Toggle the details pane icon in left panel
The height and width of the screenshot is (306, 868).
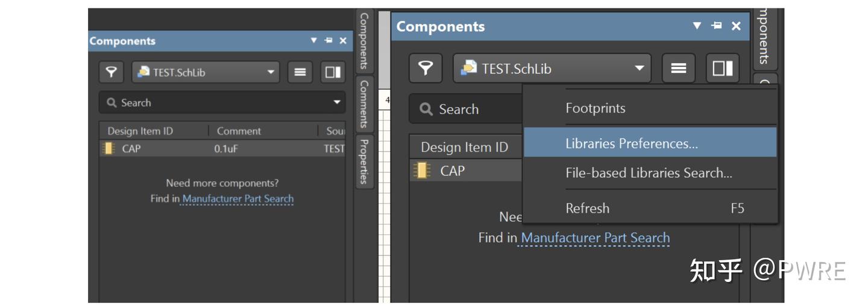coord(332,72)
